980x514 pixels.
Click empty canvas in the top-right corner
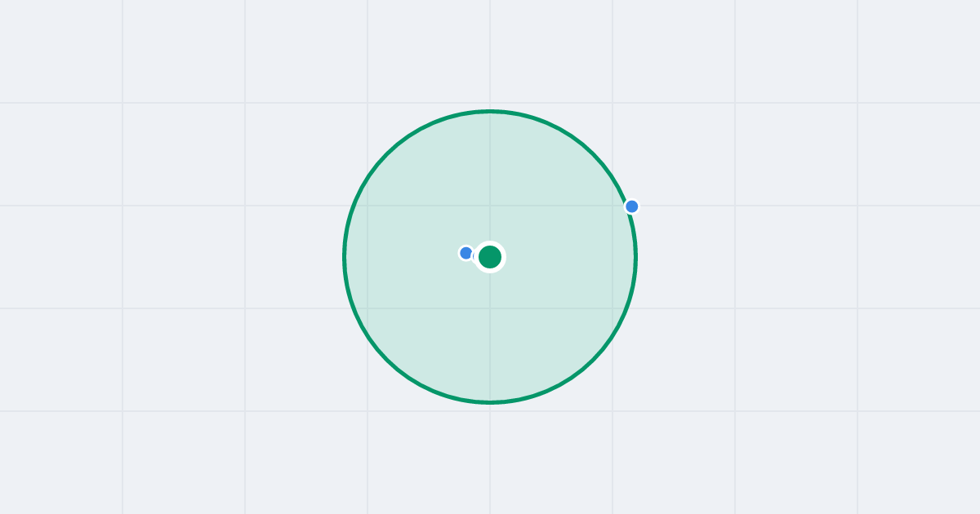(919, 51)
